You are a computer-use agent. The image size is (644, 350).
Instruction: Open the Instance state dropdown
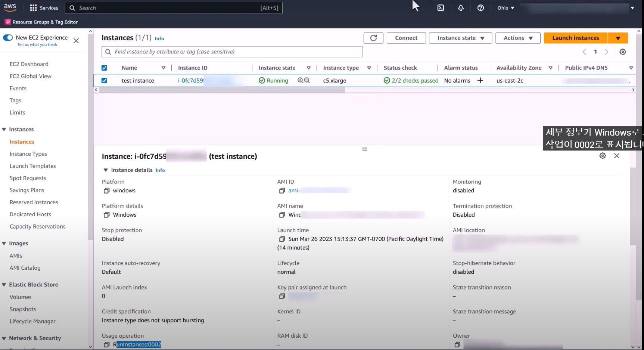pyautogui.click(x=460, y=38)
